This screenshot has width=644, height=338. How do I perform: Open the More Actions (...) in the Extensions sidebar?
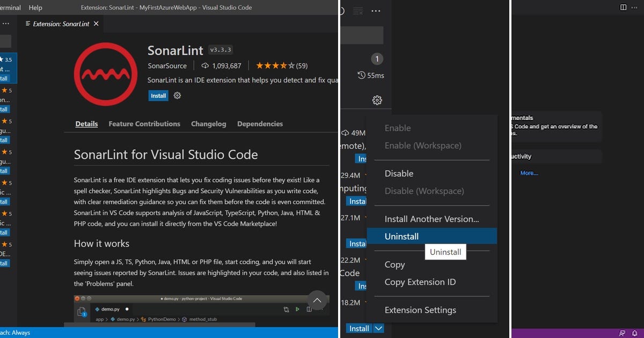[x=376, y=11]
